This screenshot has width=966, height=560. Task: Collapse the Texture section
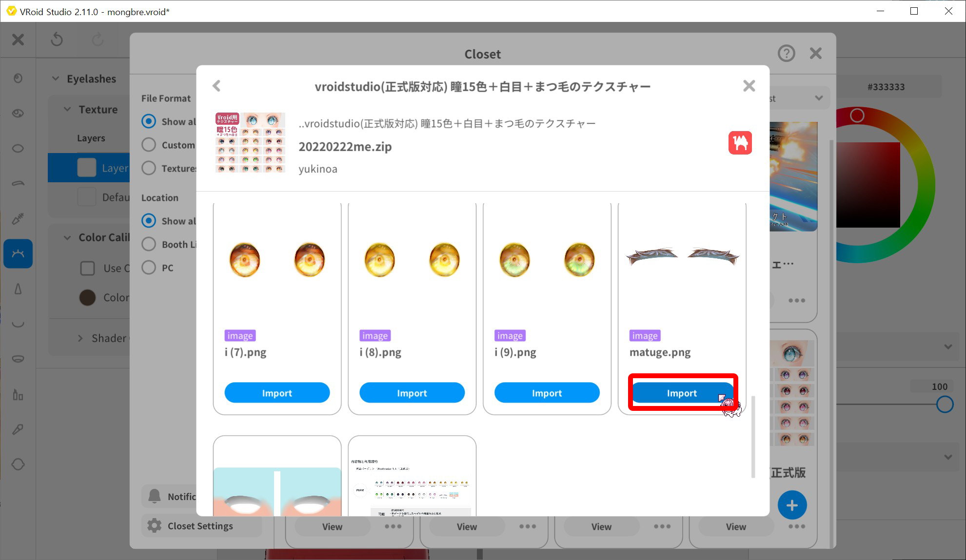coord(68,109)
